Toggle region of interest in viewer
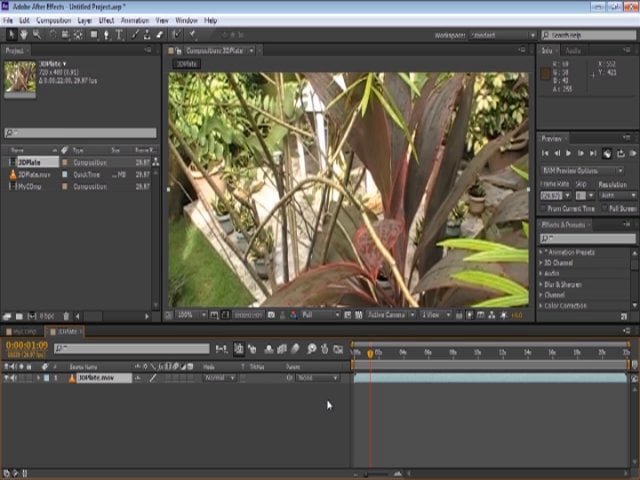Screen dimensions: 640x480 coord(347,315)
